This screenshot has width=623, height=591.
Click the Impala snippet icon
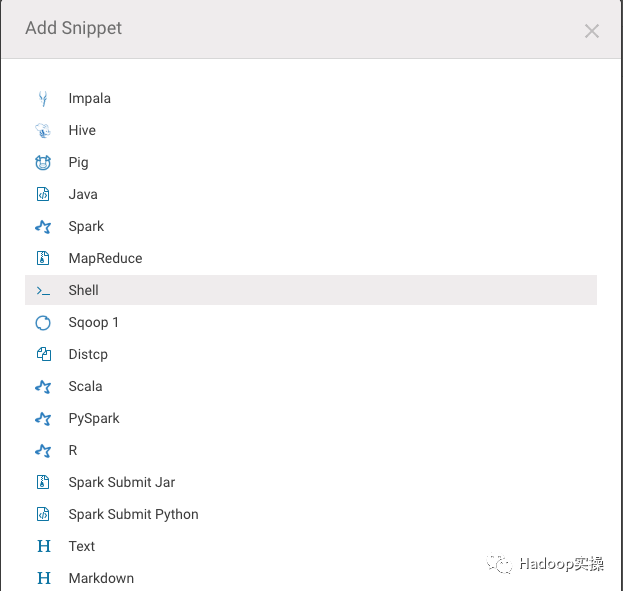coord(43,98)
